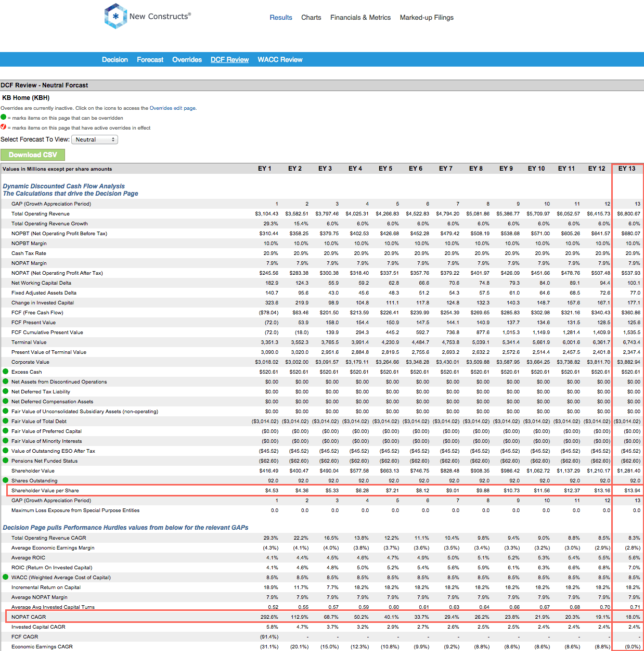Click the 'Decision Page pulls Performance Hurdles' heading
Screen dimensions: 644x651
tap(125, 528)
